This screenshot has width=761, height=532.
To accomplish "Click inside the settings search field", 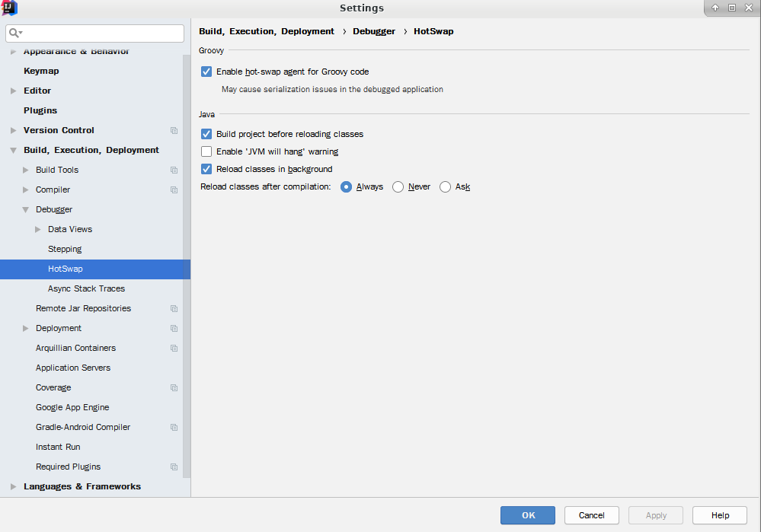I will pyautogui.click(x=95, y=33).
